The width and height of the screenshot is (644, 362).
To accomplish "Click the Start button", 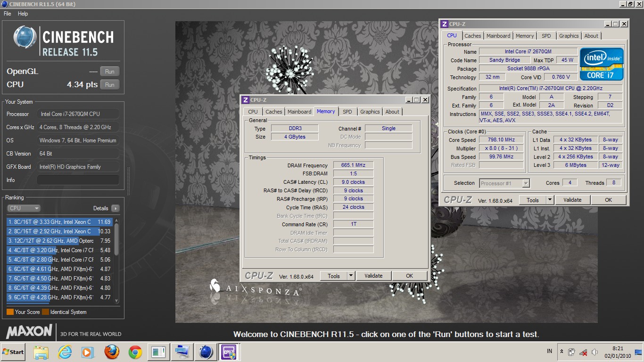I will tap(13, 352).
